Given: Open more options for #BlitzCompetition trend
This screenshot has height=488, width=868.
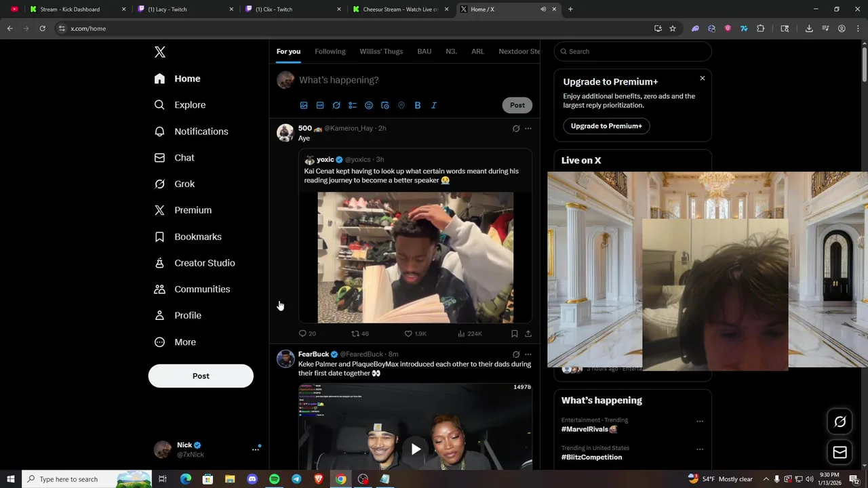Looking at the screenshot, I should click(700, 449).
